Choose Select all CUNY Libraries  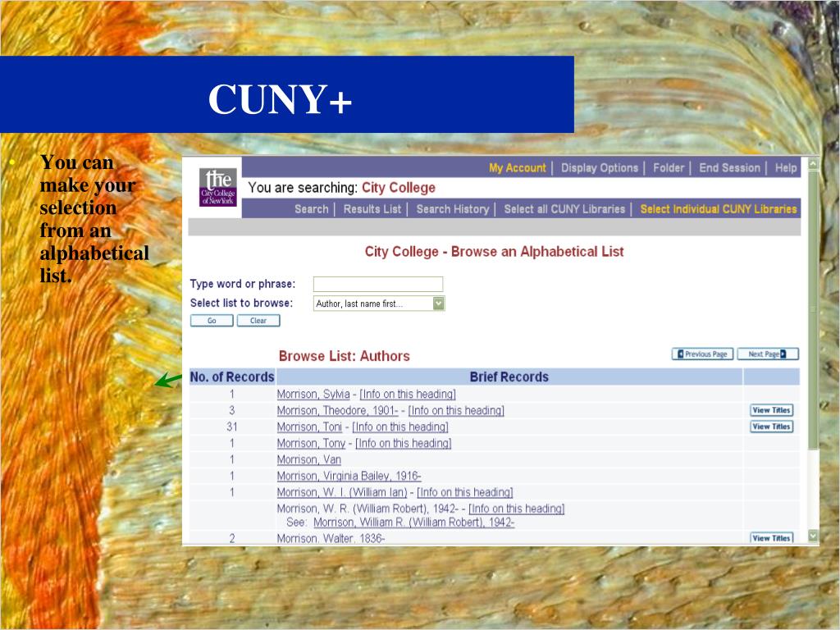pyautogui.click(x=564, y=209)
